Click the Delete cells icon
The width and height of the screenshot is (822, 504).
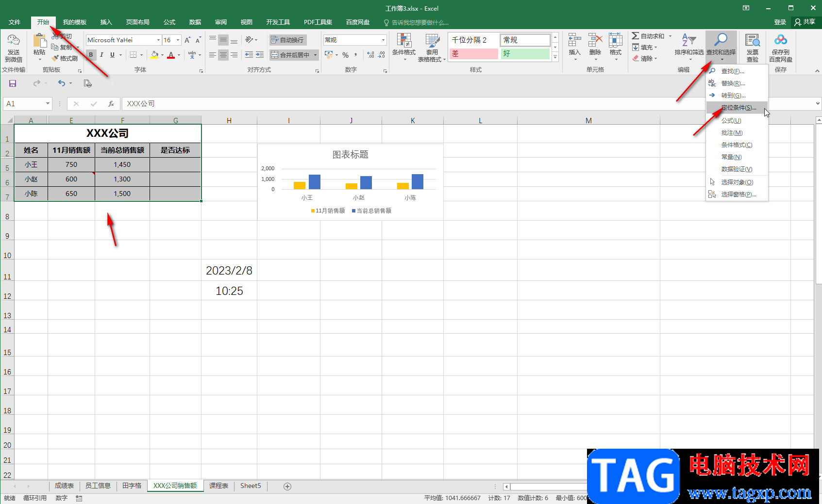595,40
